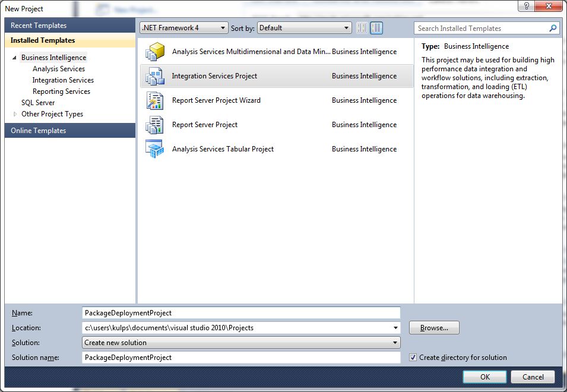Viewport: 567px width, 392px height.
Task: Select Analysis Services tree item
Action: tap(59, 69)
